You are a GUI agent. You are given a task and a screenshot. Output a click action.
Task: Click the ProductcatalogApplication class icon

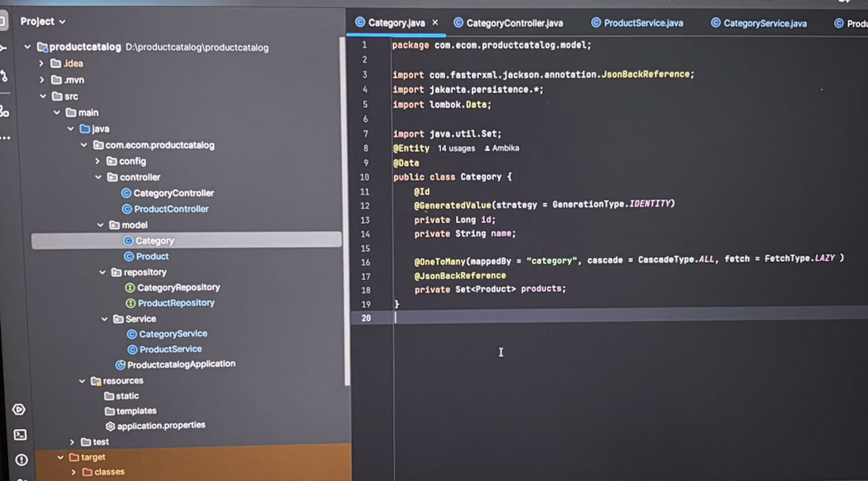[x=120, y=364]
